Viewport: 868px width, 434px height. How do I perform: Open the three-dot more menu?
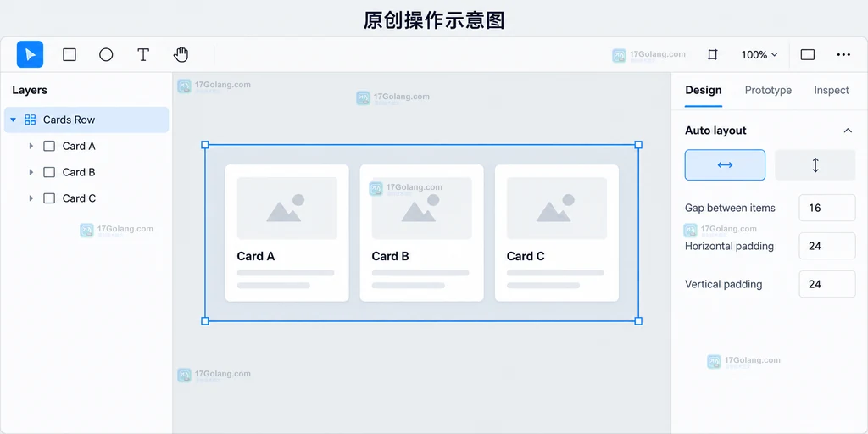pos(843,54)
